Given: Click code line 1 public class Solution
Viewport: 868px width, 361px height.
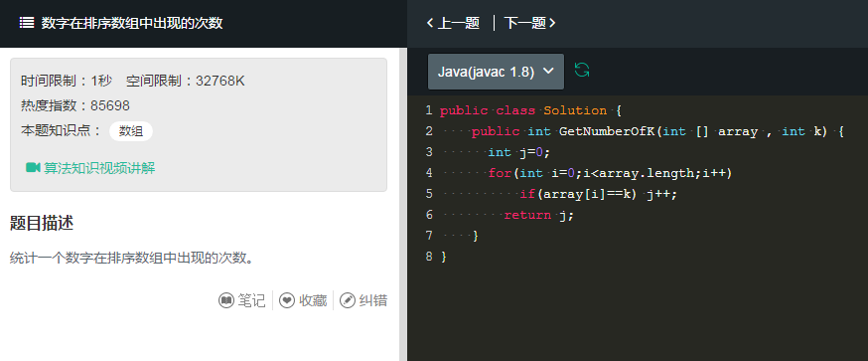Looking at the screenshot, I should click(x=530, y=110).
